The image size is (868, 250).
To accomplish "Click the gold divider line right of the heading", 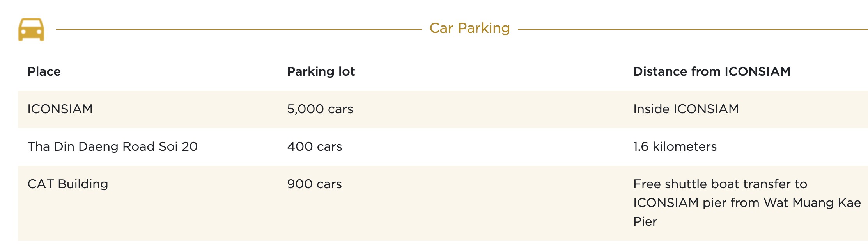I will (x=693, y=29).
